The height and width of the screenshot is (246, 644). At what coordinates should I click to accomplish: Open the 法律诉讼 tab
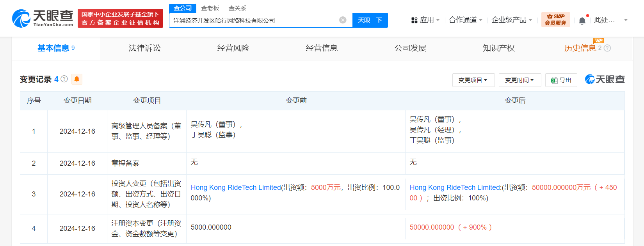point(144,48)
